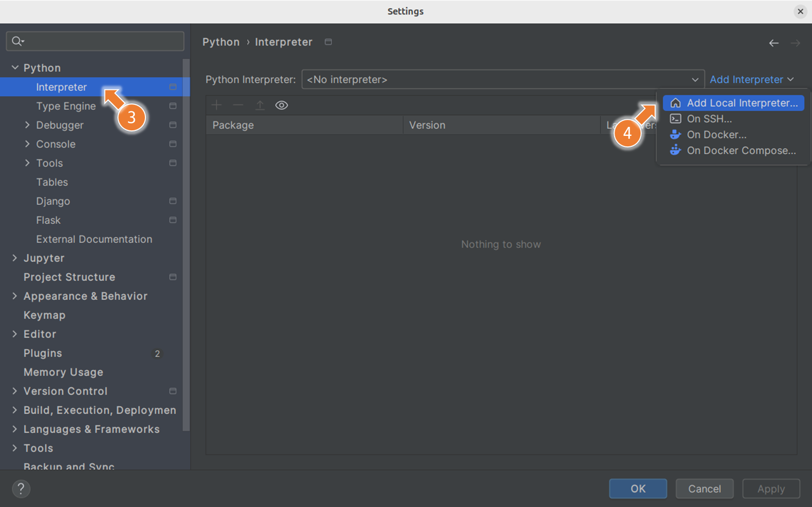Select the Interpreter settings page

[94, 87]
